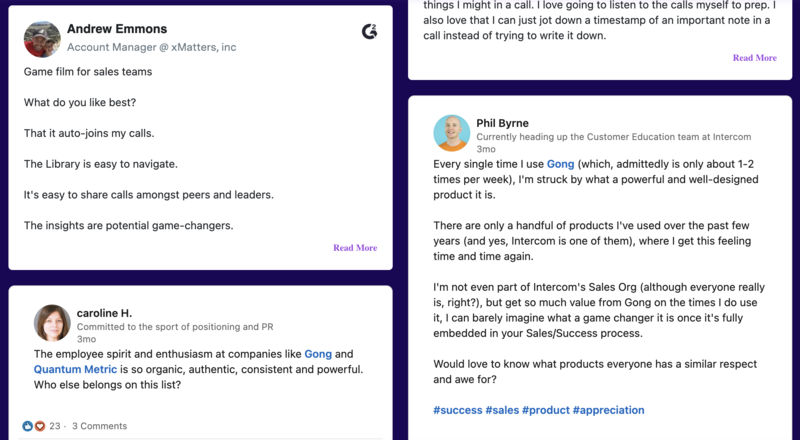Expand Andrew Emmons' review with Read More

pyautogui.click(x=355, y=248)
